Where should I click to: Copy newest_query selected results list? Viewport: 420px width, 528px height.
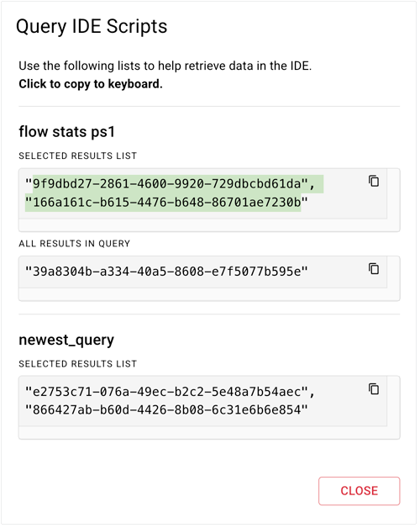(375, 390)
